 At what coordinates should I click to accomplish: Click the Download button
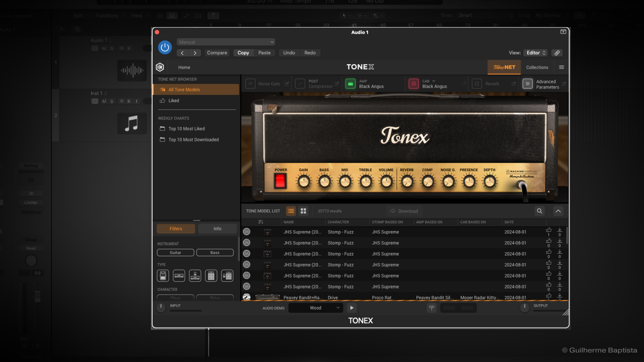(404, 211)
